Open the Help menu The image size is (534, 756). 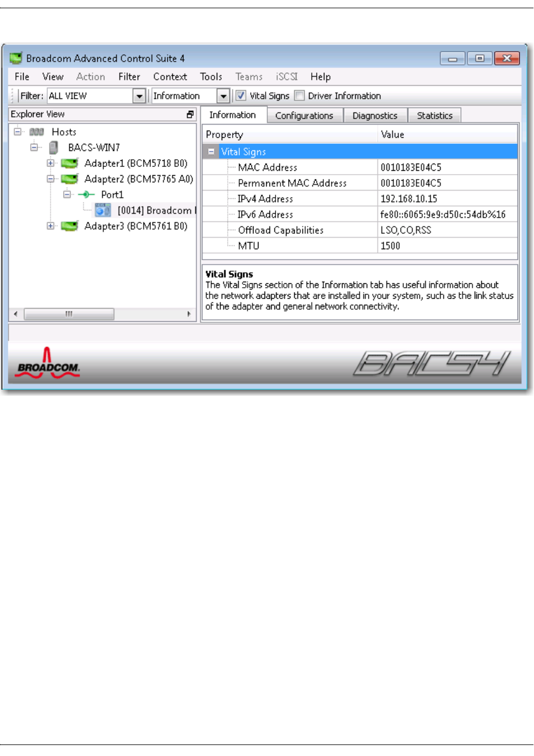(x=321, y=77)
